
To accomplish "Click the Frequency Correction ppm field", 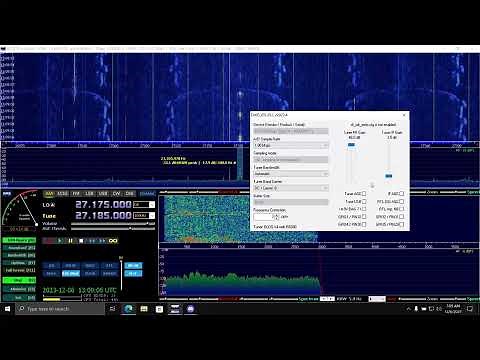I will pyautogui.click(x=263, y=217).
